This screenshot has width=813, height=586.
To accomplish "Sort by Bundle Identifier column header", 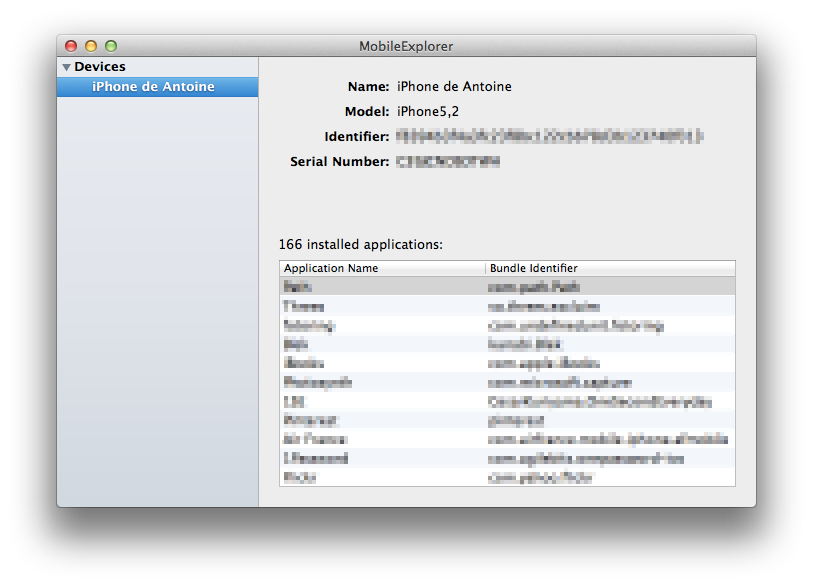I will click(610, 268).
